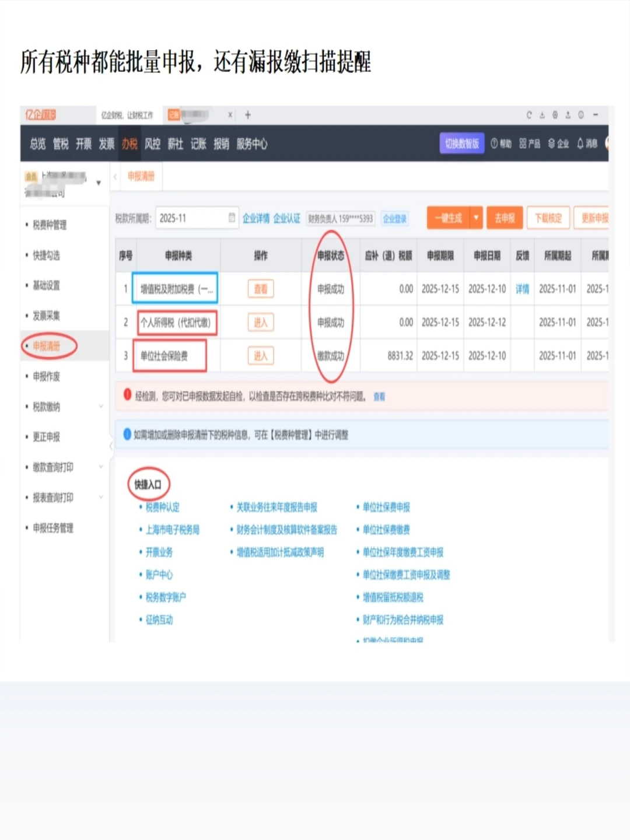Image resolution: width=630 pixels, height=840 pixels.
Task: Select the company name dropdown in sidebar
Action: click(99, 182)
